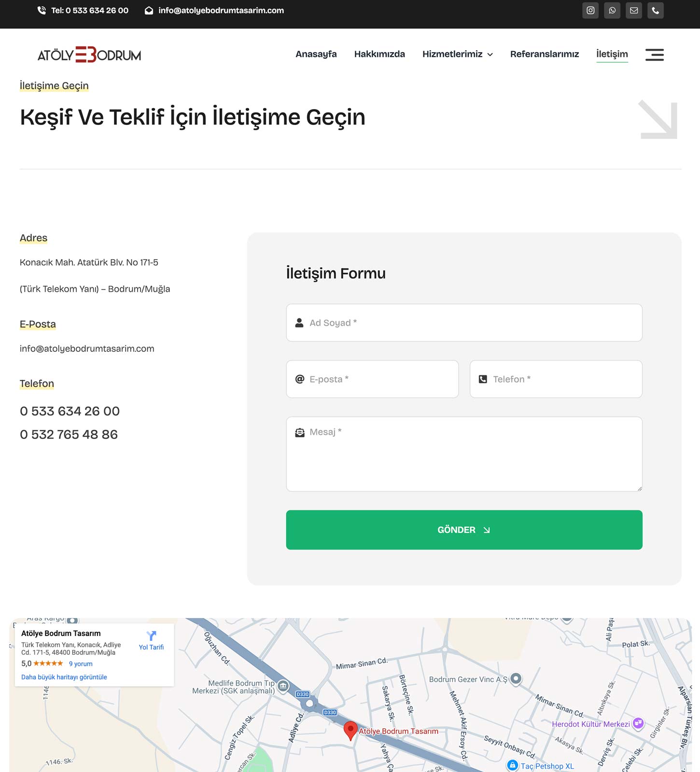Click the Yol Tarifi directions icon
Image resolution: width=700 pixels, height=772 pixels.
click(x=151, y=636)
